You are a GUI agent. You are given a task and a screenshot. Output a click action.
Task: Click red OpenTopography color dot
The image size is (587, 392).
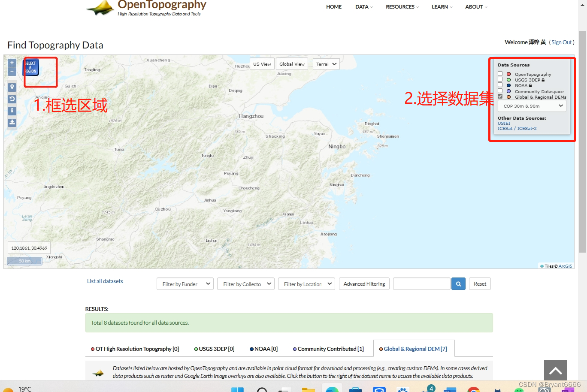pos(508,74)
